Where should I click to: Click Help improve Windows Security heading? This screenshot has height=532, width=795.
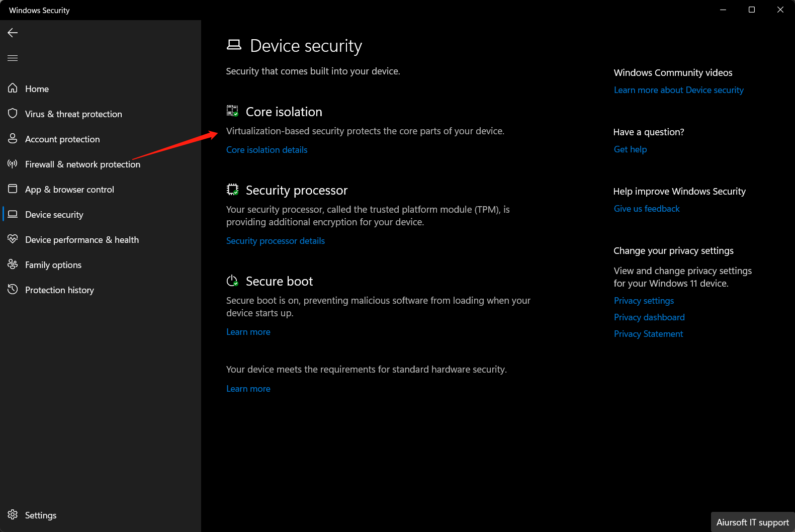(x=679, y=191)
